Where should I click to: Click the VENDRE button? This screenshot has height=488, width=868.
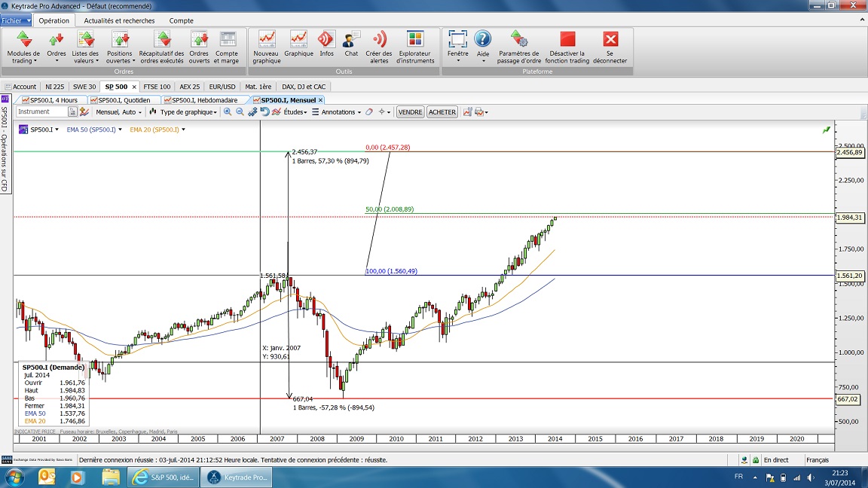point(410,111)
